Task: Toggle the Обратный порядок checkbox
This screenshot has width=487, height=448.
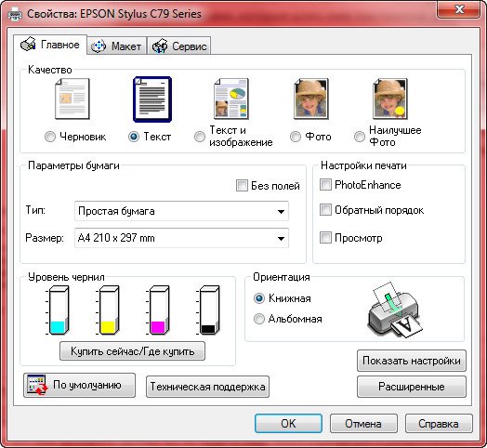Action: (325, 210)
